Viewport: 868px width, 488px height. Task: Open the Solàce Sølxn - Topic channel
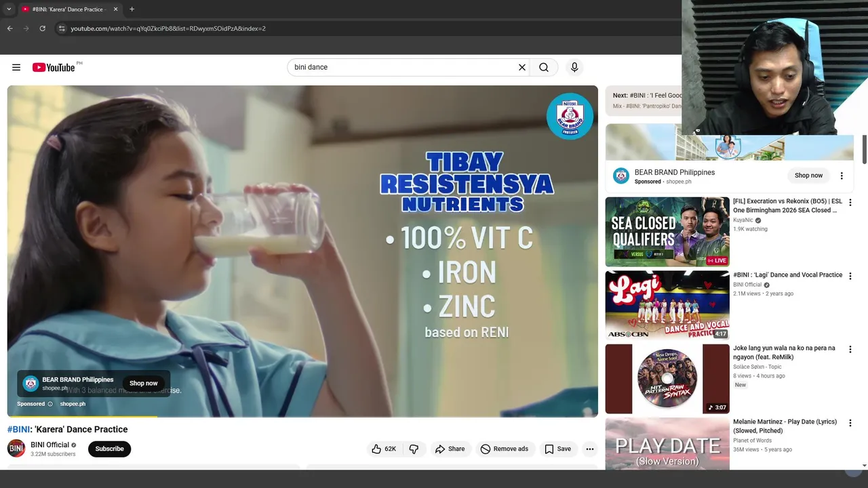757,367
